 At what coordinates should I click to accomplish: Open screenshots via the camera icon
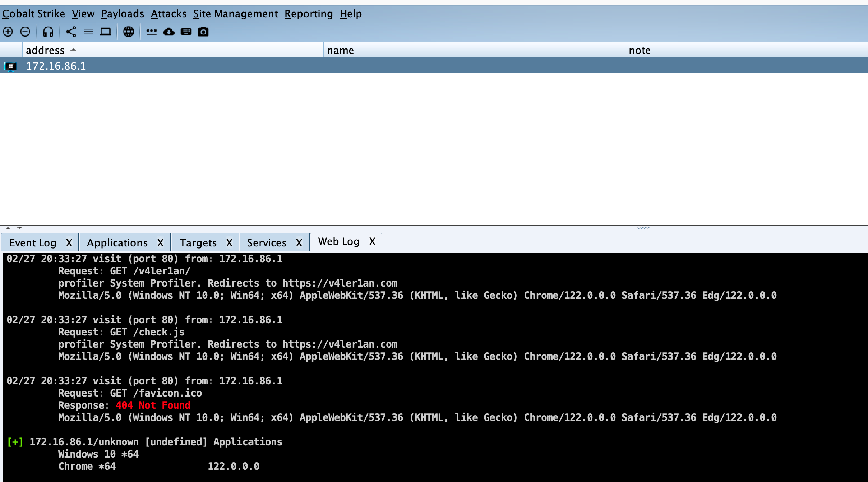tap(203, 32)
